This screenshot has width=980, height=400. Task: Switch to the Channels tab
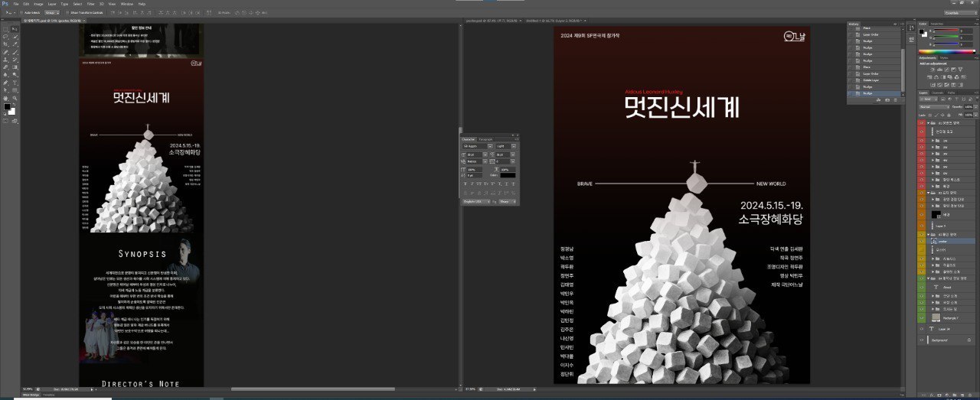coord(937,93)
